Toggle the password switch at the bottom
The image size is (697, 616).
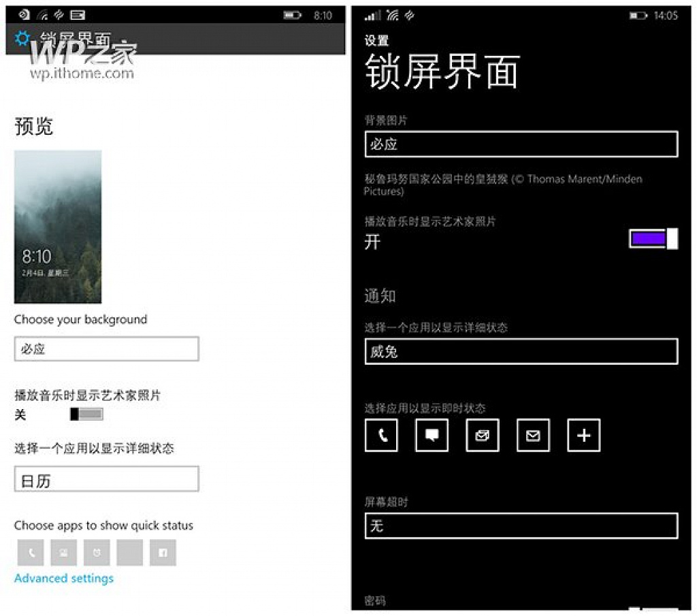[653, 609]
